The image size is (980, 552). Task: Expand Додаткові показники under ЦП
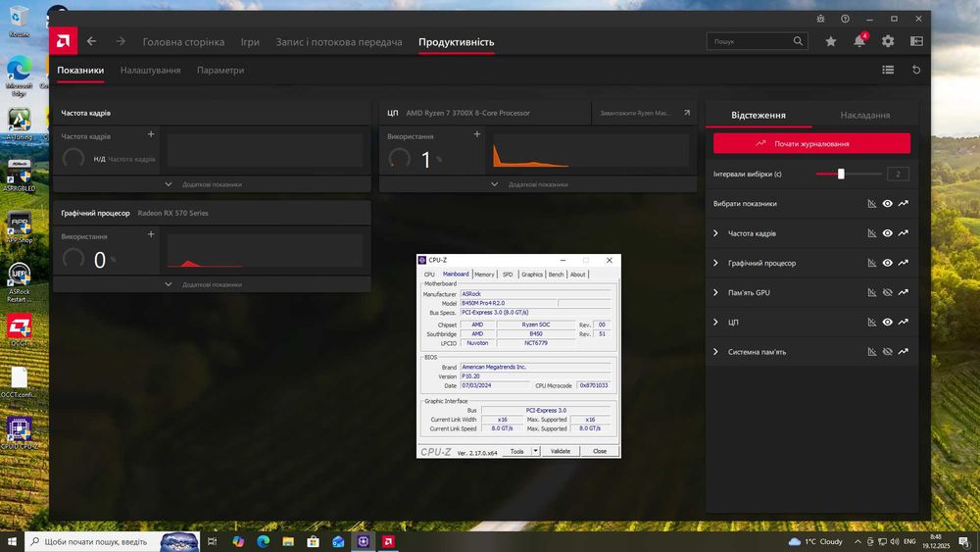(538, 184)
